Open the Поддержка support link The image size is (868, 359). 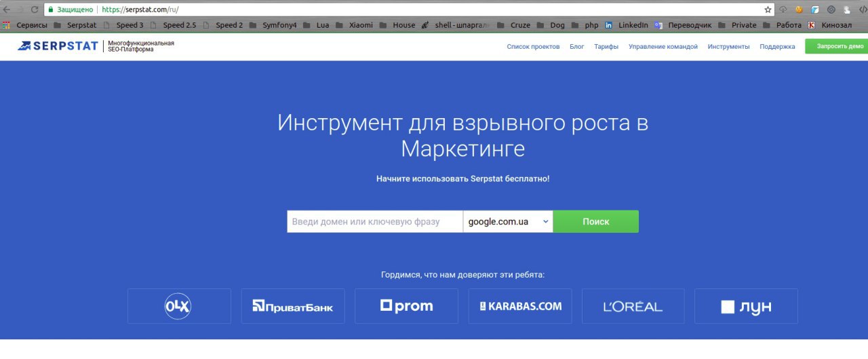(x=777, y=47)
